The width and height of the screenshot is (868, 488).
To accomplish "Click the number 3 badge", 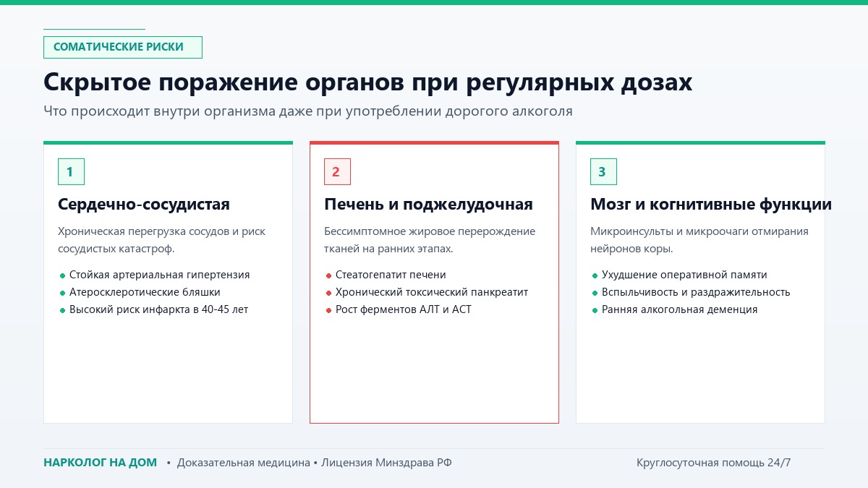I will [x=603, y=171].
